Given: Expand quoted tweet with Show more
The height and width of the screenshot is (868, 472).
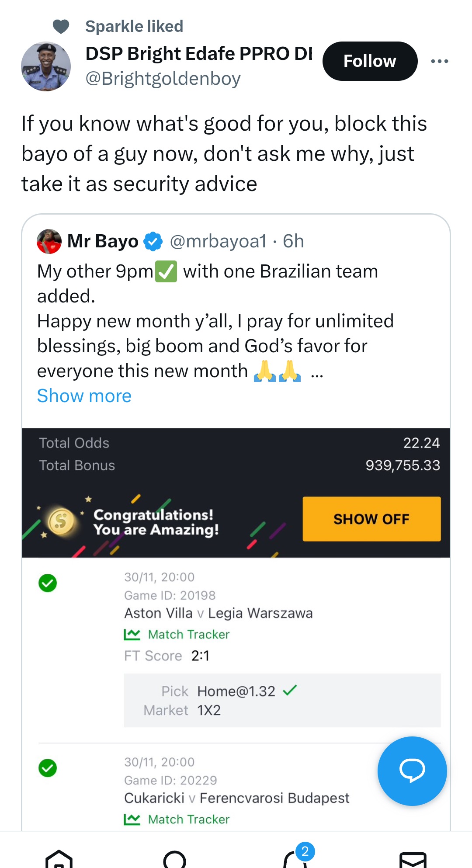Looking at the screenshot, I should (84, 396).
